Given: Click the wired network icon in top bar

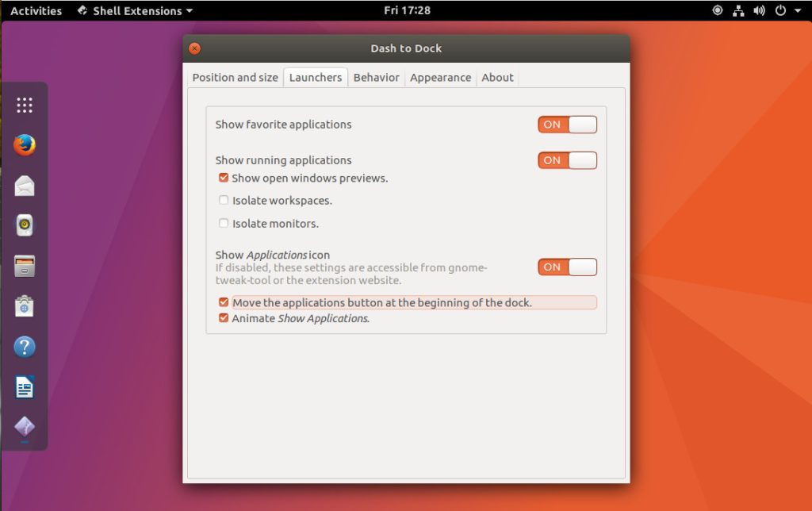Looking at the screenshot, I should [x=739, y=11].
